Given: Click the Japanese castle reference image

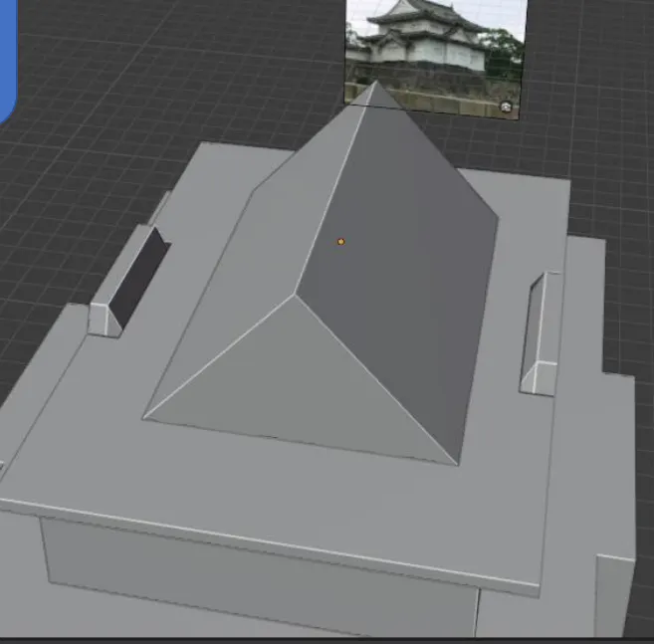Looking at the screenshot, I should tap(433, 45).
